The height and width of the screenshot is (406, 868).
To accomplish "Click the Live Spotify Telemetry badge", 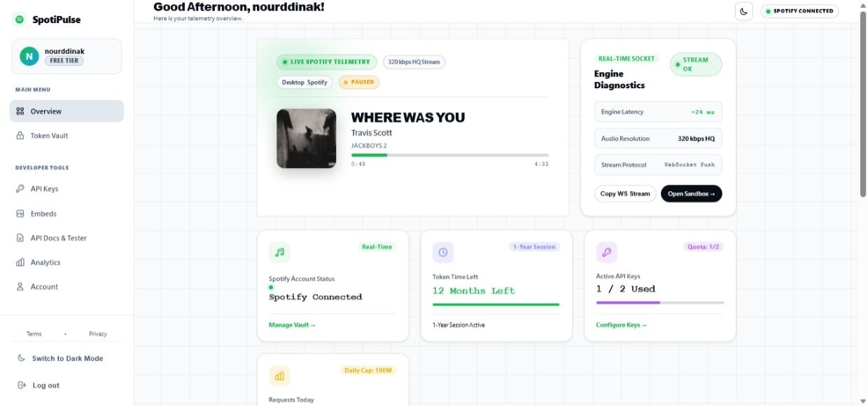I will point(327,62).
